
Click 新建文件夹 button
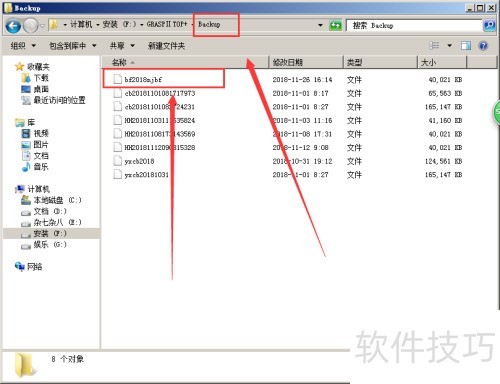166,46
